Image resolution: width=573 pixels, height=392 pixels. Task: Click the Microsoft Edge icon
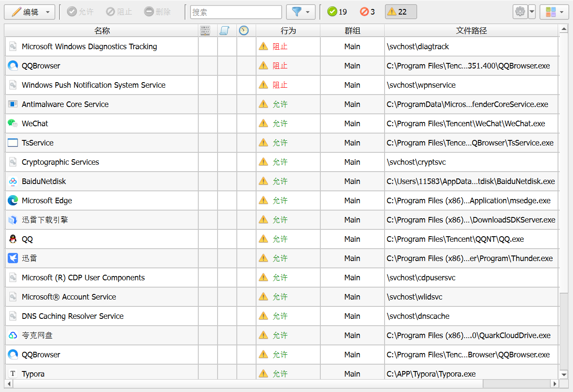pos(13,200)
